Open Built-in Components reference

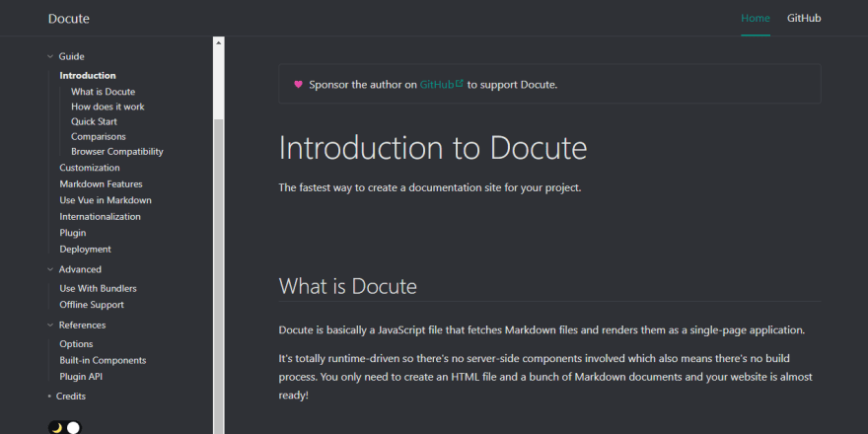point(103,360)
